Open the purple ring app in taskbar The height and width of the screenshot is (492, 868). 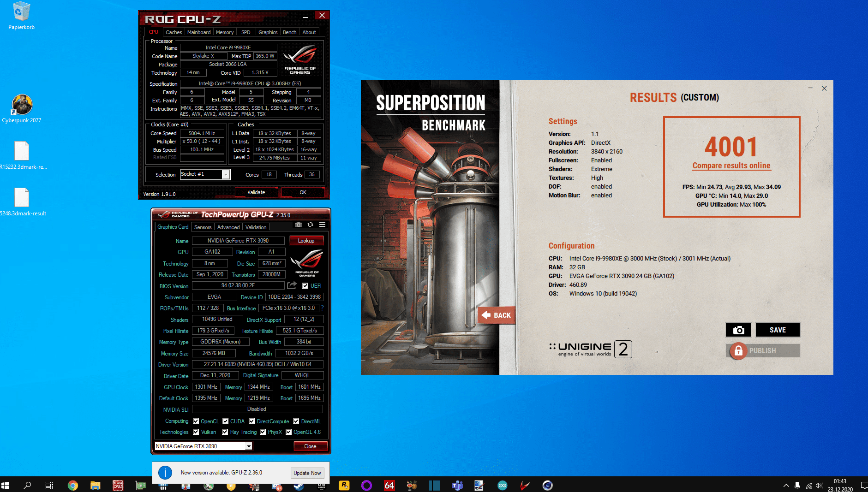(x=367, y=485)
